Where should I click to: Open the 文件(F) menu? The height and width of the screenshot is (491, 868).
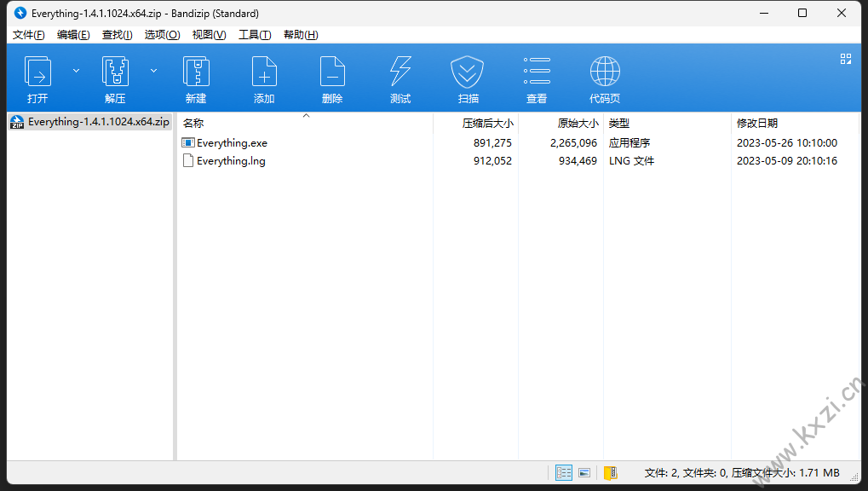coord(29,35)
